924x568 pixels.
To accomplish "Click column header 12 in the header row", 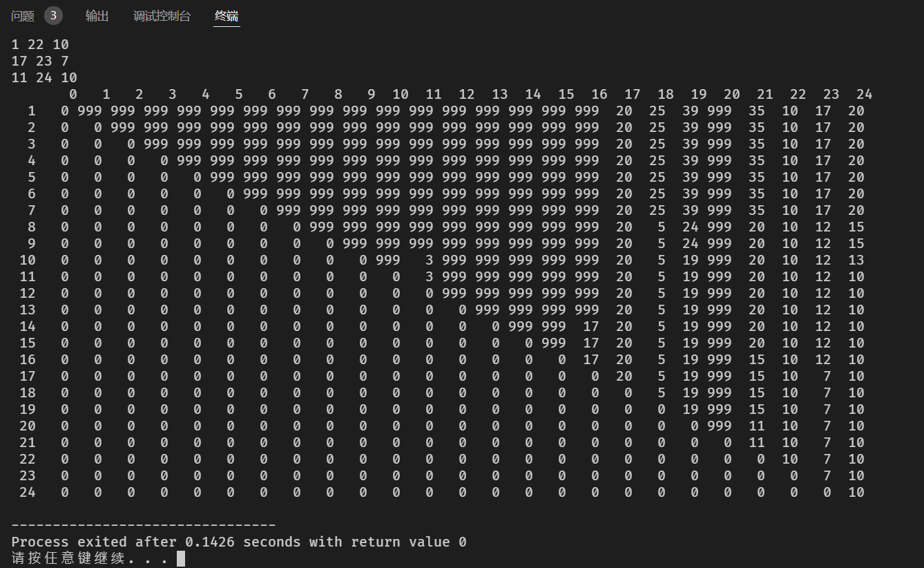I will click(x=466, y=95).
